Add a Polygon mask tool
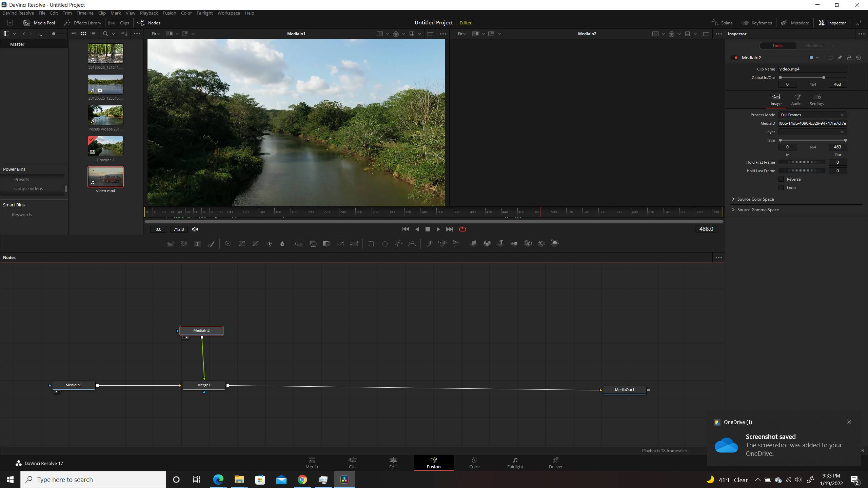Image resolution: width=868 pixels, height=488 pixels. [398, 243]
